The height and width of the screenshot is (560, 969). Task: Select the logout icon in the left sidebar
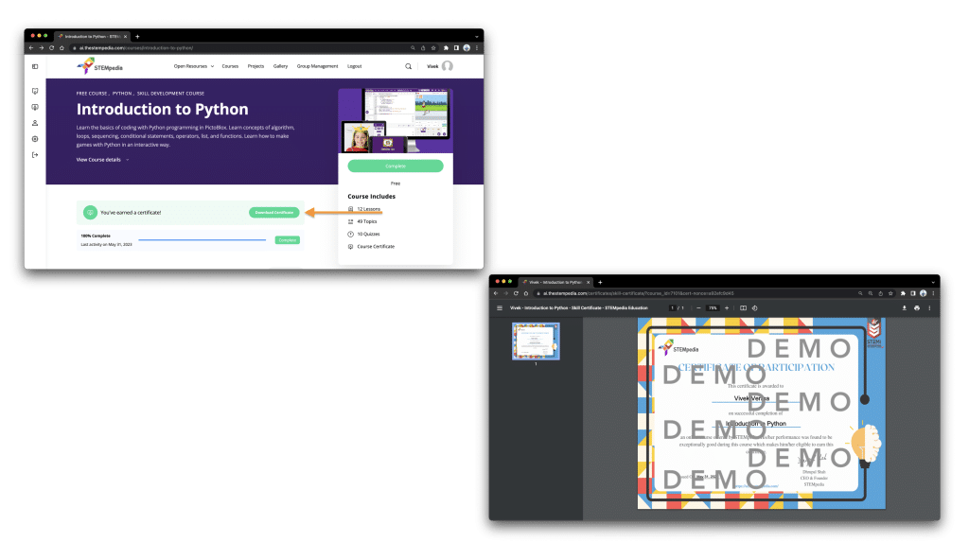[35, 154]
